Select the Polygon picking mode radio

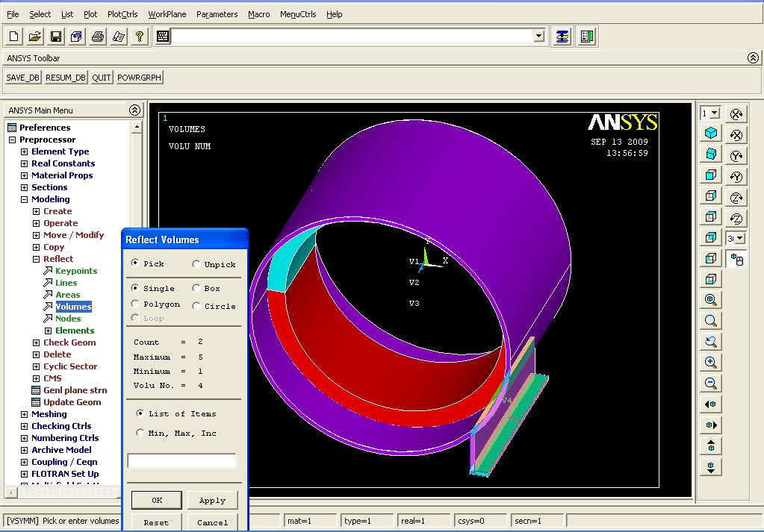(x=135, y=304)
